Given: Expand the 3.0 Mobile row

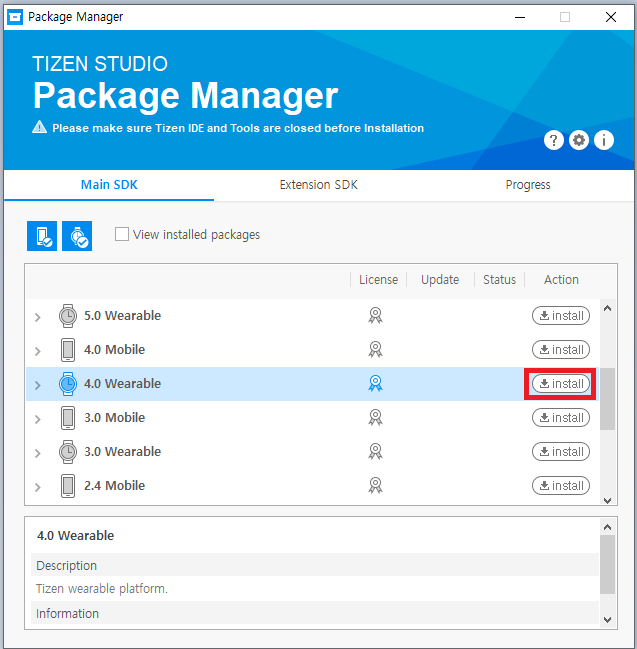Looking at the screenshot, I should pyautogui.click(x=38, y=419).
